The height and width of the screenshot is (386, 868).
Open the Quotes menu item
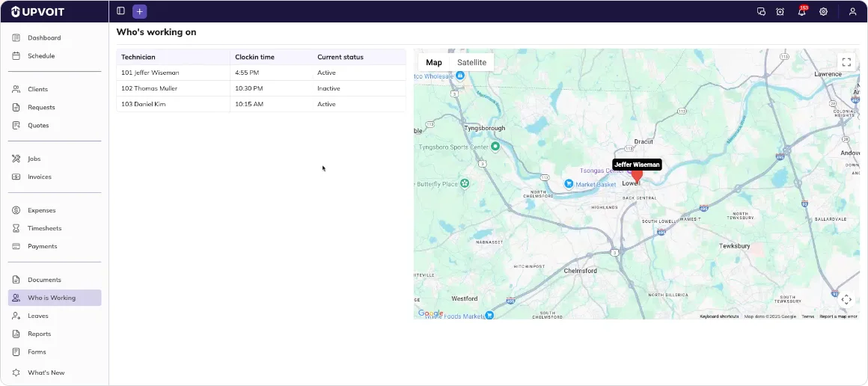(38, 125)
